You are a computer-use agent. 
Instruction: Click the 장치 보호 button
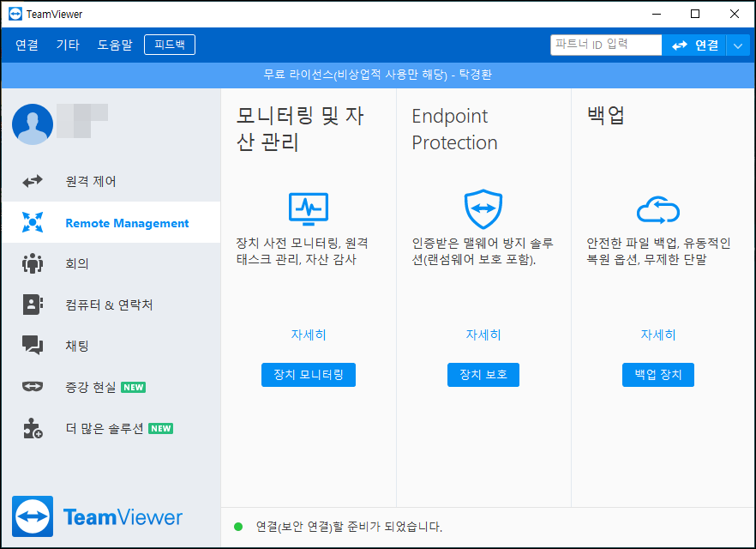[x=483, y=375]
